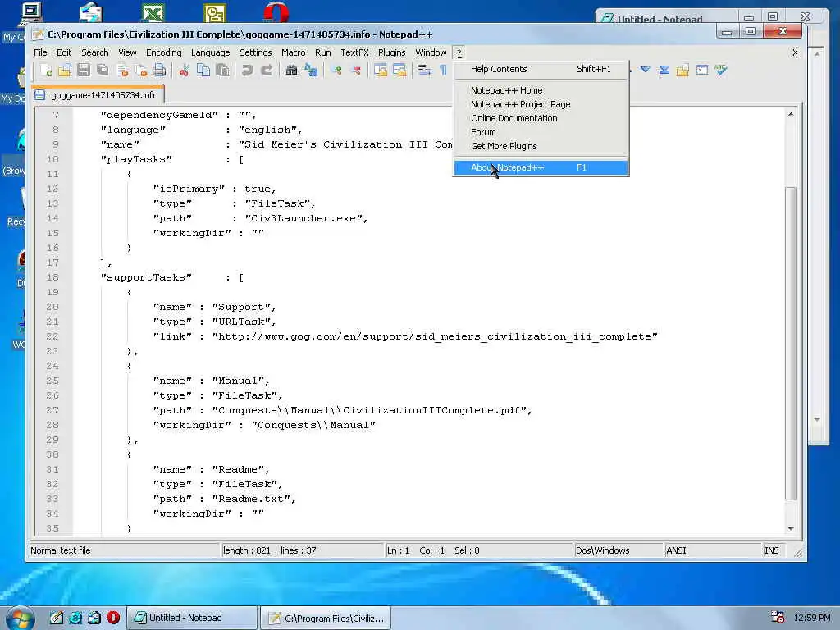Click the Replace toolbar icon
This screenshot has height=630, width=840.
(311, 71)
